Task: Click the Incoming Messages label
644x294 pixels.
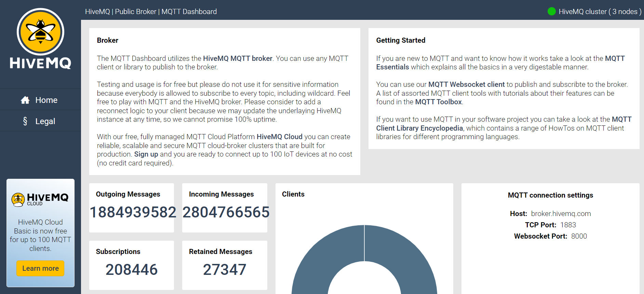Action: [x=221, y=194]
